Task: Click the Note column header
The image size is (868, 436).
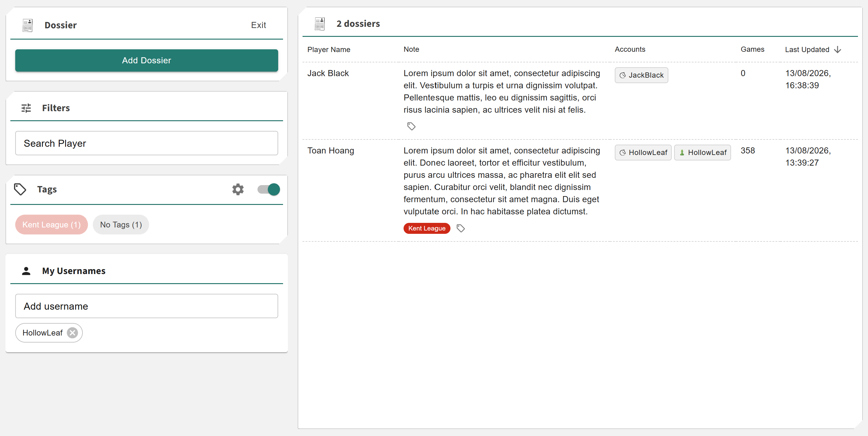Action: pyautogui.click(x=411, y=49)
